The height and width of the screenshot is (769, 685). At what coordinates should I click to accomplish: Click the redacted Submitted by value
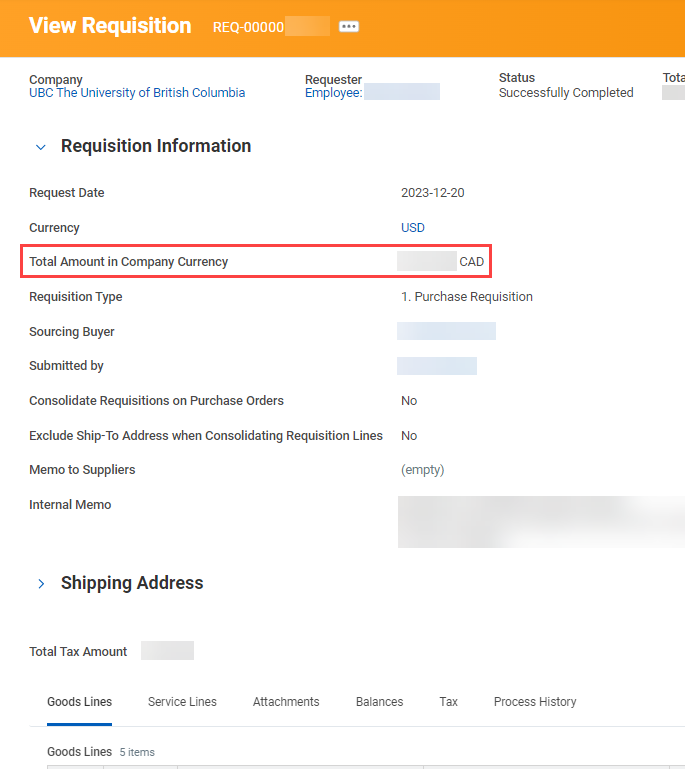click(436, 366)
